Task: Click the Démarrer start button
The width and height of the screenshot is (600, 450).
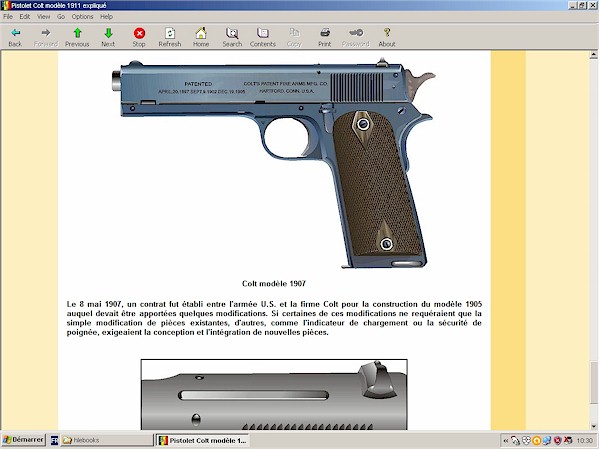Action: click(x=23, y=440)
